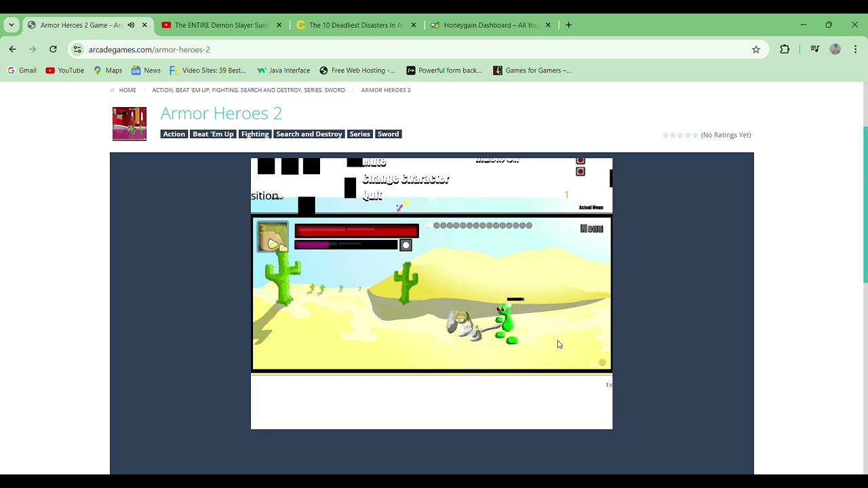Close the Honeygain Dashboard tab

tap(548, 25)
